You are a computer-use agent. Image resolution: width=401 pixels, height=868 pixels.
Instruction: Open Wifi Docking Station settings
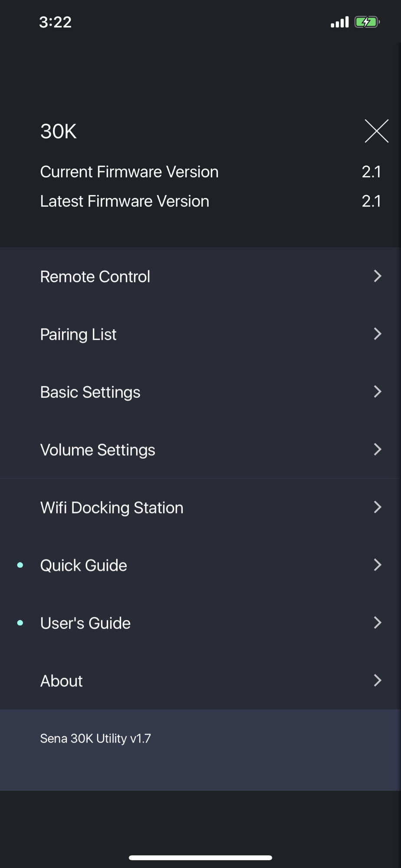[200, 507]
